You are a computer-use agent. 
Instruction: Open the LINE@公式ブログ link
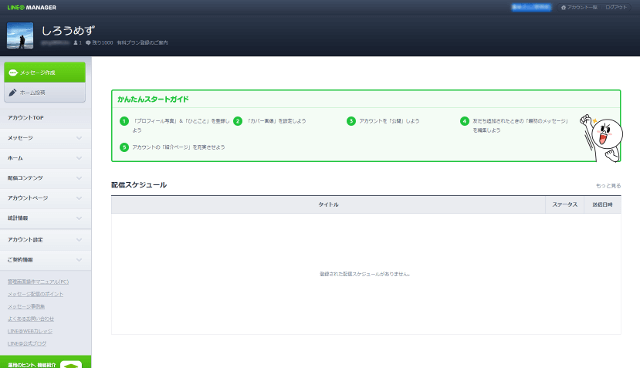coord(27,344)
